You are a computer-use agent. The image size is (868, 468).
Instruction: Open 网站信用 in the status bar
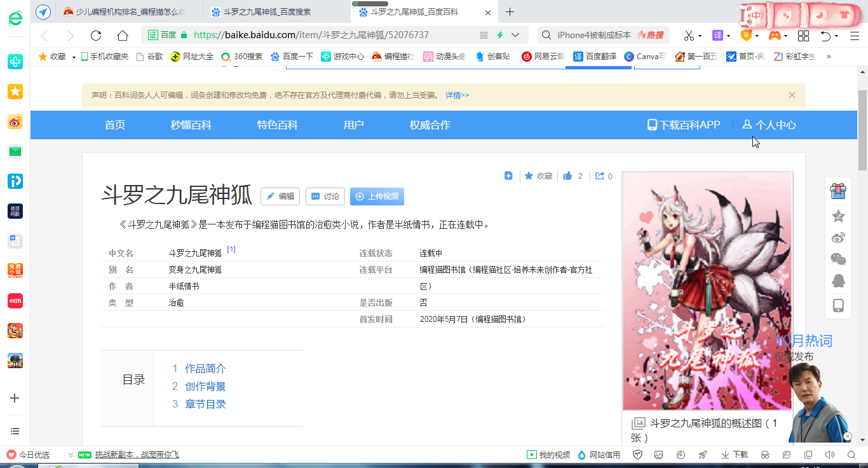coord(599,455)
